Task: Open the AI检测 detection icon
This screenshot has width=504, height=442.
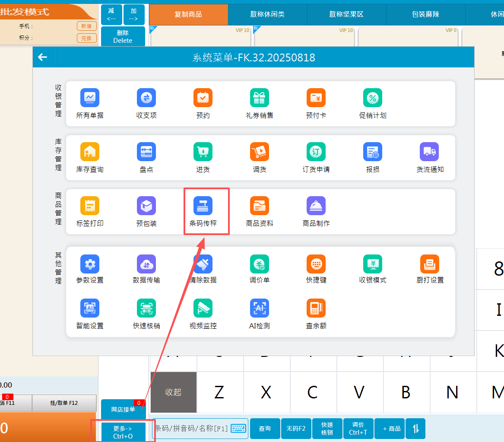Action: pyautogui.click(x=260, y=308)
